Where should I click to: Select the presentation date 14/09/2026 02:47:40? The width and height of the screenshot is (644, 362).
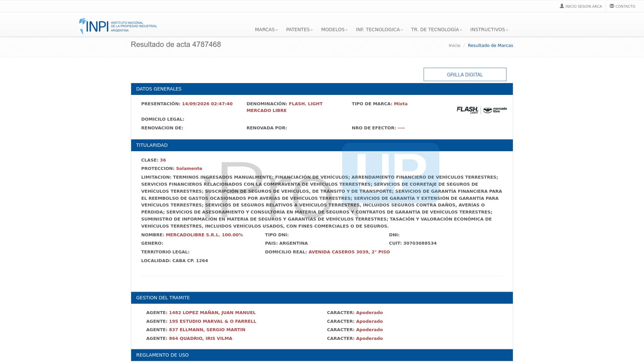point(207,104)
